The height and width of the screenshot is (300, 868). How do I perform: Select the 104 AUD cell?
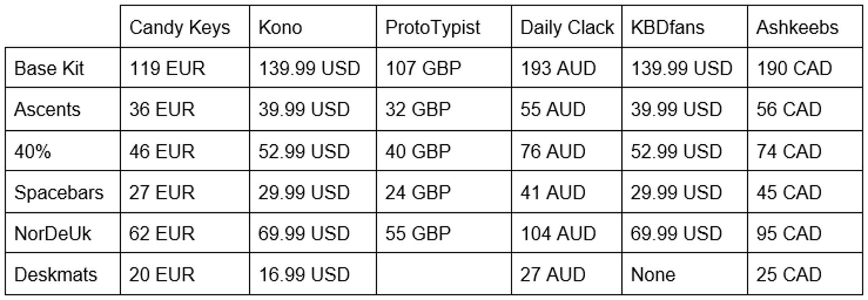558,234
